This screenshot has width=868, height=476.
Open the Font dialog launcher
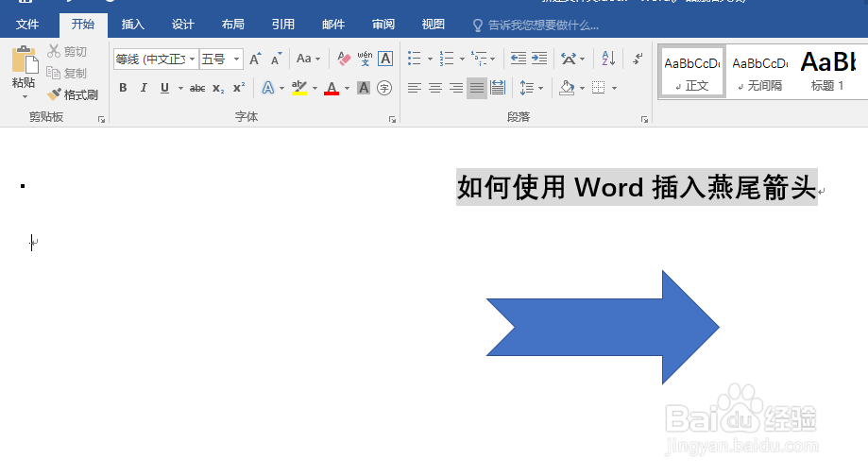click(x=392, y=119)
